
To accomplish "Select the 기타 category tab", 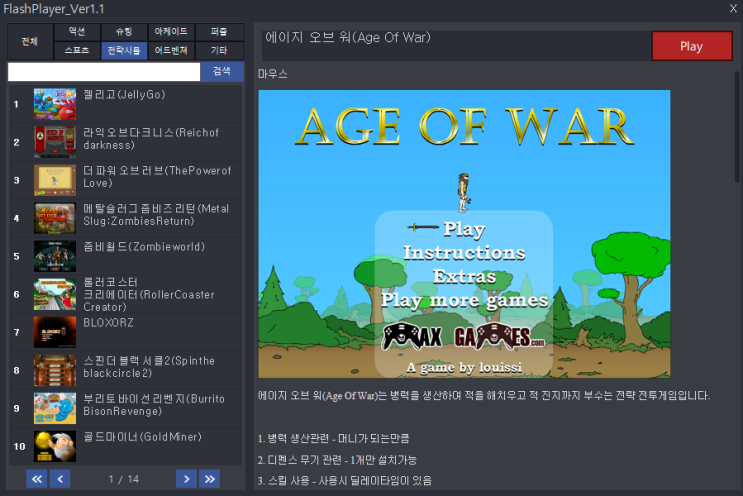I will [x=219, y=50].
